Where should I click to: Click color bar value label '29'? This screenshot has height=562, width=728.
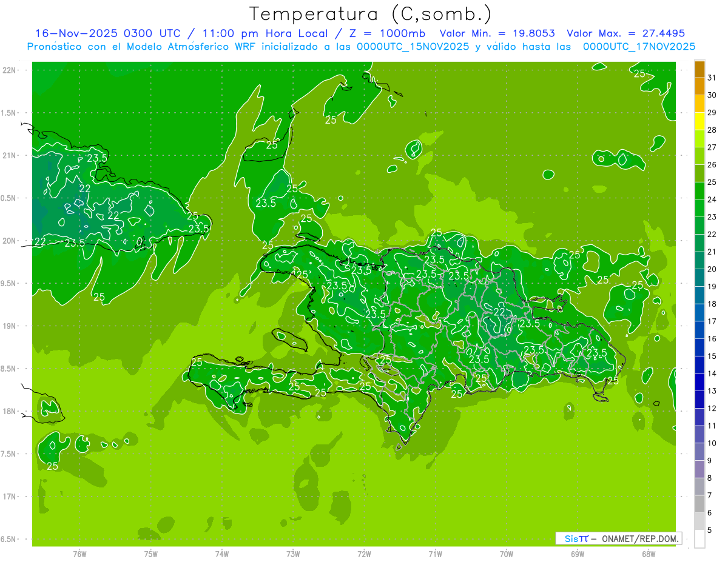(x=712, y=112)
